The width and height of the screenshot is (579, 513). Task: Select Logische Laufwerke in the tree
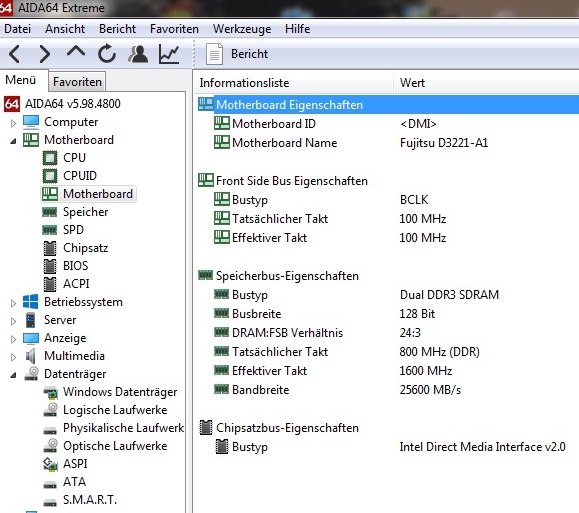coord(114,410)
